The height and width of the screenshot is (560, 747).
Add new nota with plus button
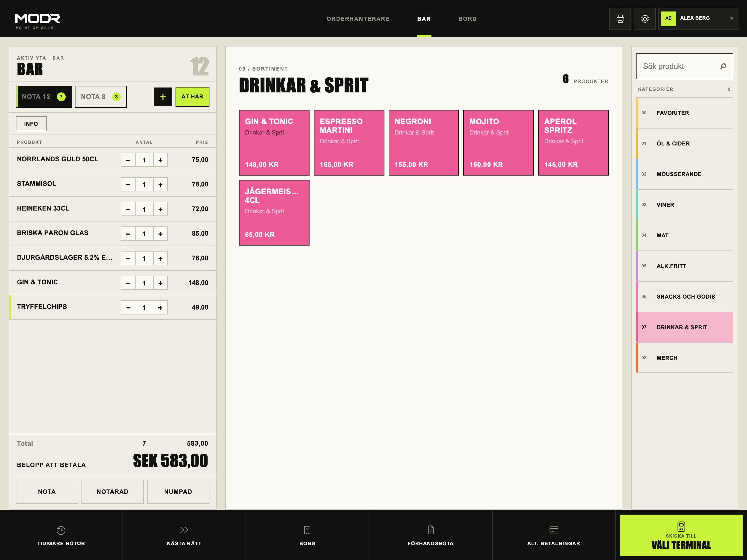click(163, 97)
